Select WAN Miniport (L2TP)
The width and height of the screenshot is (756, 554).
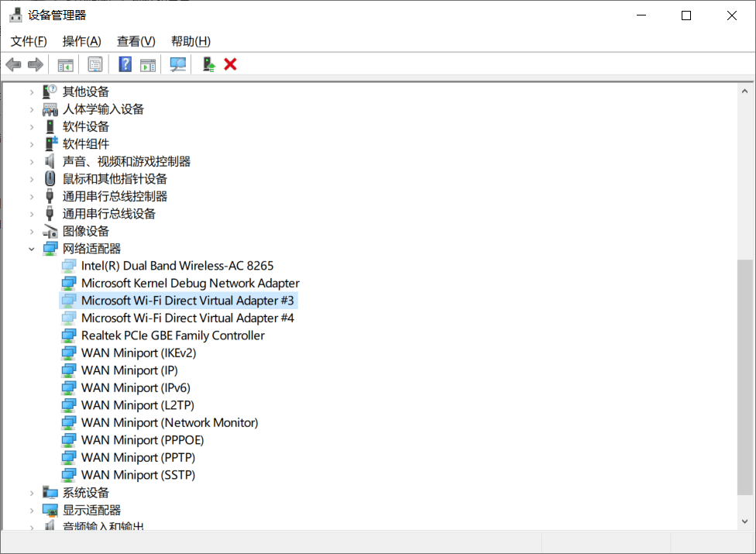click(x=137, y=405)
